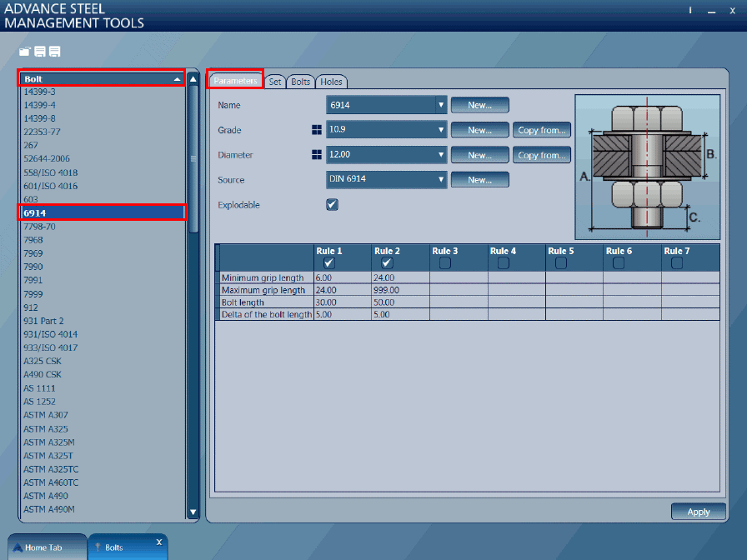Open the Name dropdown showing 6914
This screenshot has width=747, height=560.
(x=386, y=105)
